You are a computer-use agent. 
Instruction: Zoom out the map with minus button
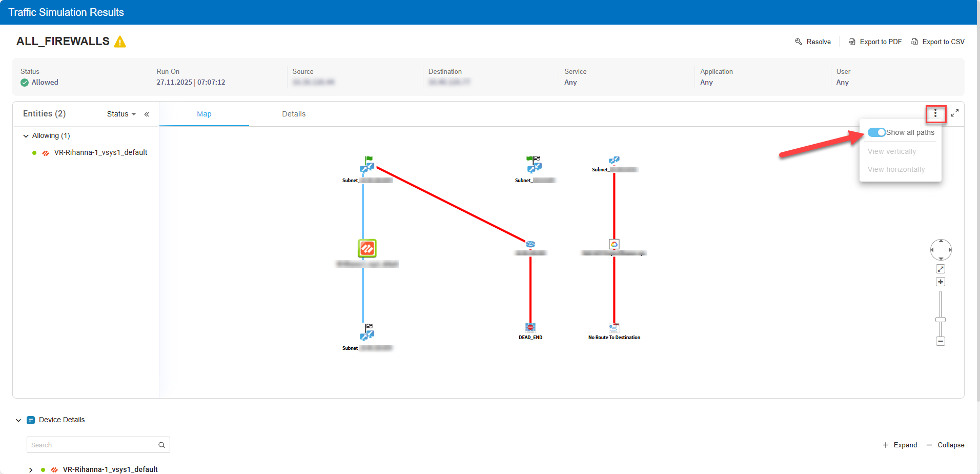941,341
